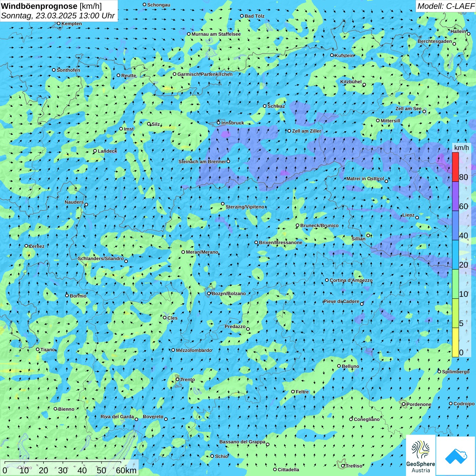The height and width of the screenshot is (476, 476).
Task: Click the Zell am Ziller label
Action: 306,131
